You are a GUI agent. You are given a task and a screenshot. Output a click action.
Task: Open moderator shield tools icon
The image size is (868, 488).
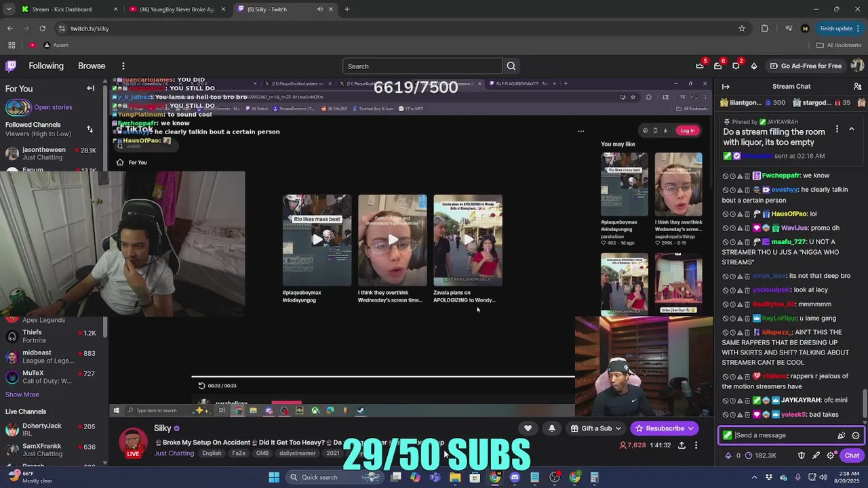(802, 455)
